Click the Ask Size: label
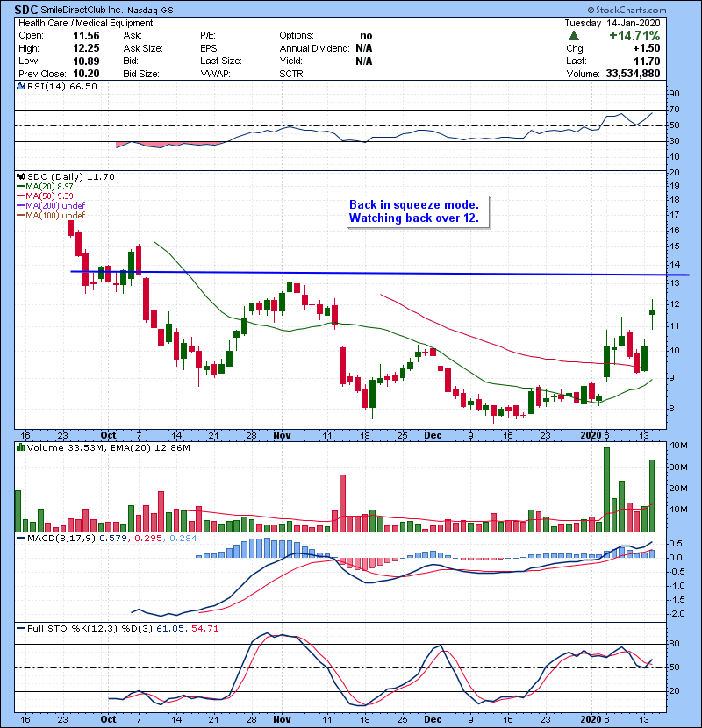This screenshot has height=728, width=702. [143, 48]
